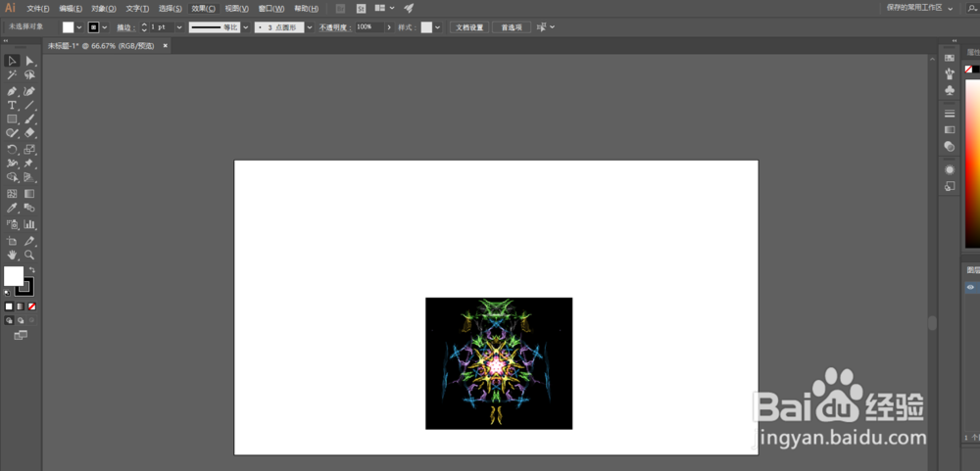Select the Hand tool
The image size is (980, 471).
click(12, 255)
